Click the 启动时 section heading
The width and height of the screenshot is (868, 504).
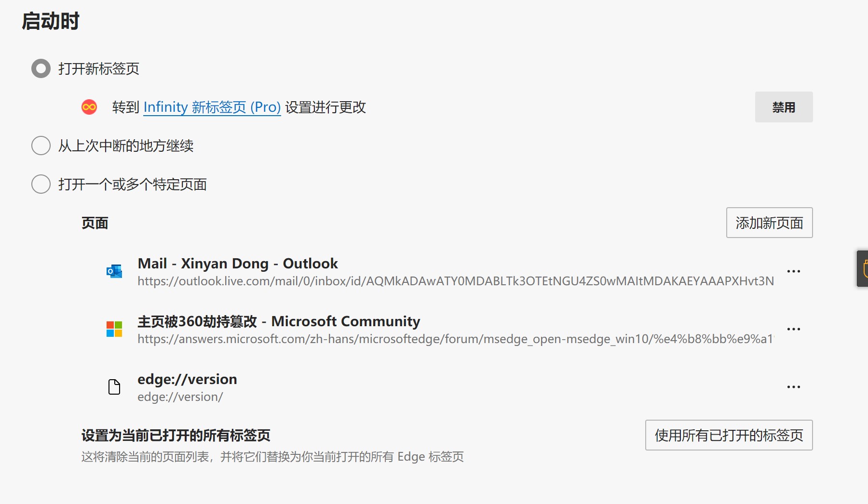click(51, 21)
